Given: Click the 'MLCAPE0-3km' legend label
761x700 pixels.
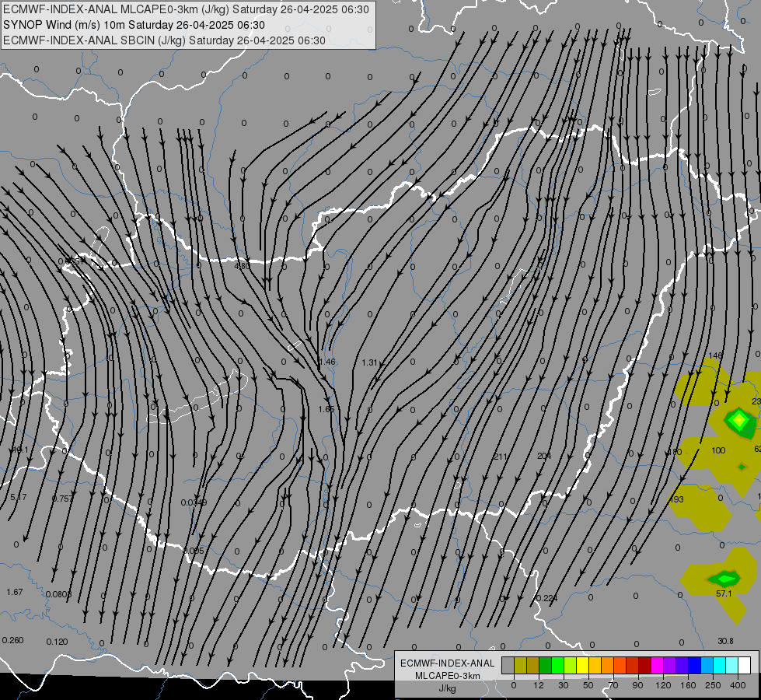Looking at the screenshot, I should [x=448, y=676].
